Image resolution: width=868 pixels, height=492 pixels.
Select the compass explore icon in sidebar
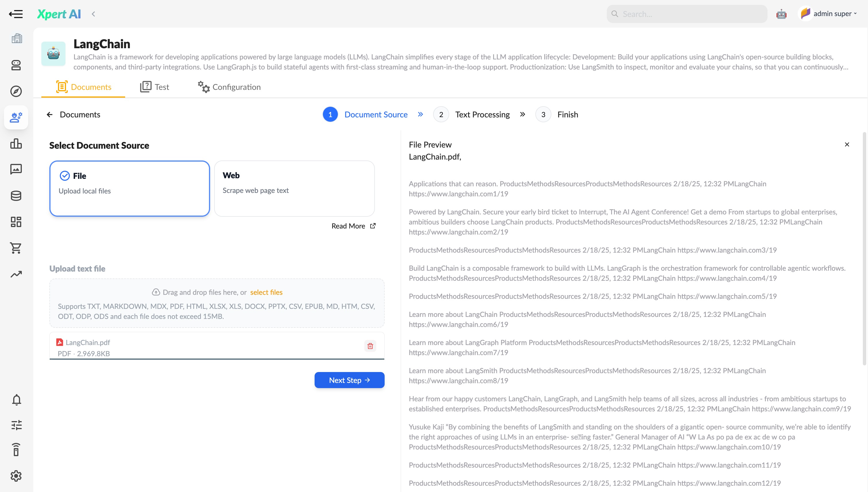[x=16, y=91]
